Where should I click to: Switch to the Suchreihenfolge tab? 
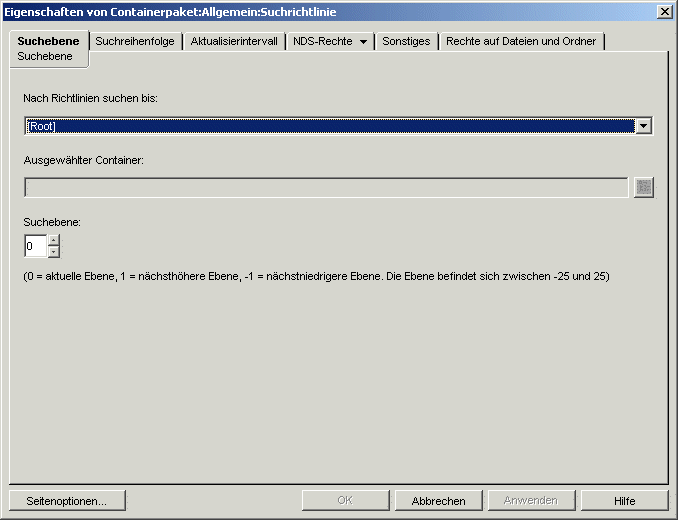(x=135, y=41)
